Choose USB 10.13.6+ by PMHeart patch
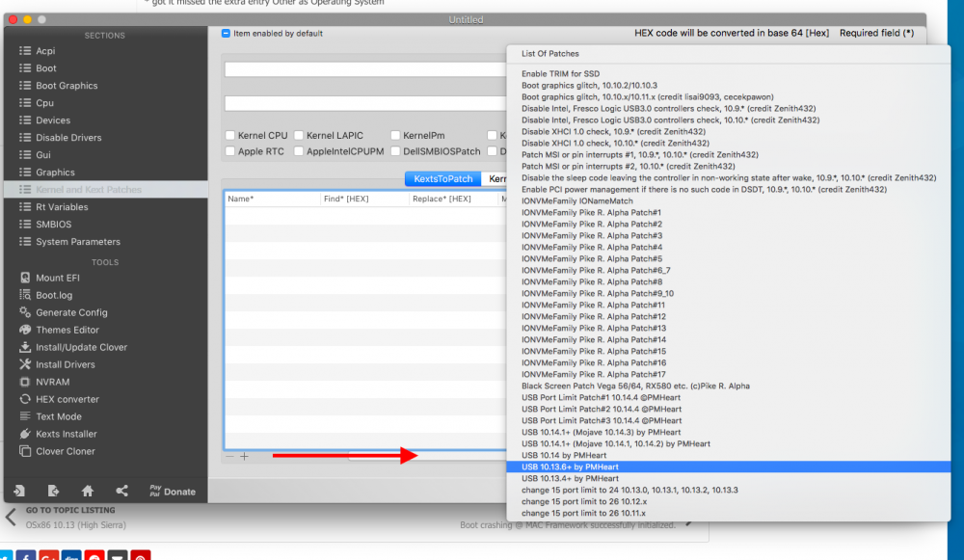Screen dimensions: 964x560 (x=729, y=467)
